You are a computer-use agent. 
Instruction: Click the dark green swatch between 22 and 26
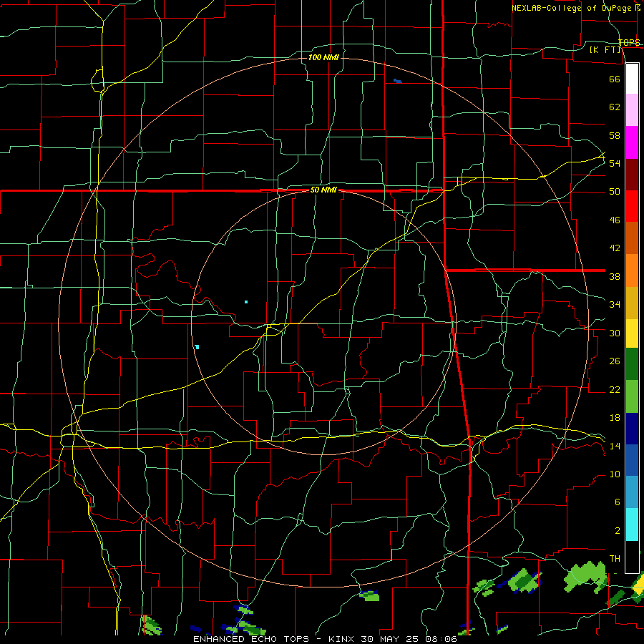(632, 364)
